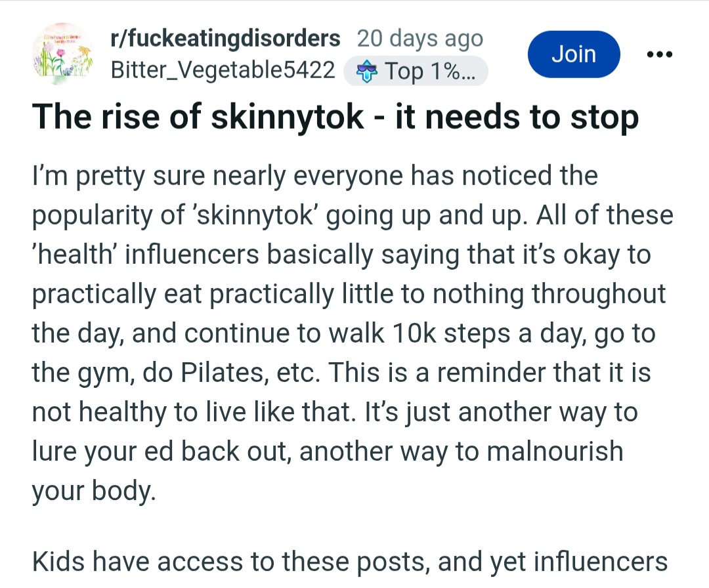Click the phrase needs to stop in the title
The height and width of the screenshot is (588, 709).
click(532, 117)
